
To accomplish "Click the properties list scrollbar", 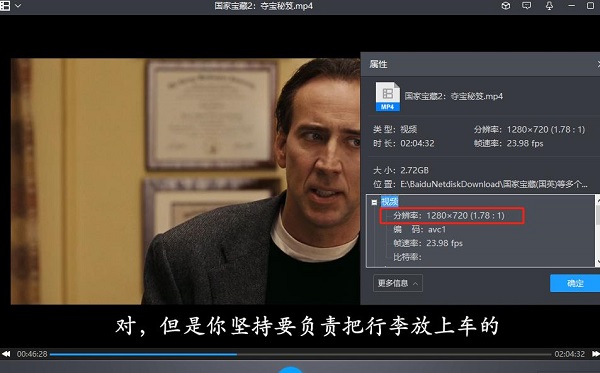I will click(597, 230).
